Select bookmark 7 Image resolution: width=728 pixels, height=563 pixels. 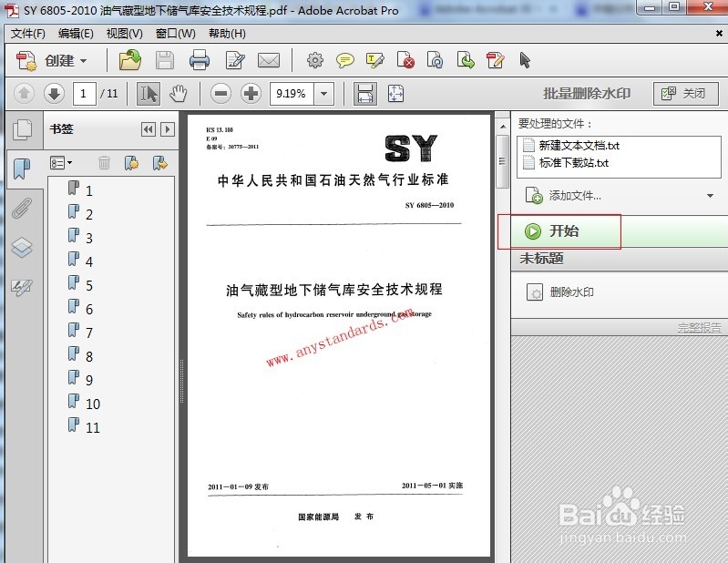point(81,332)
